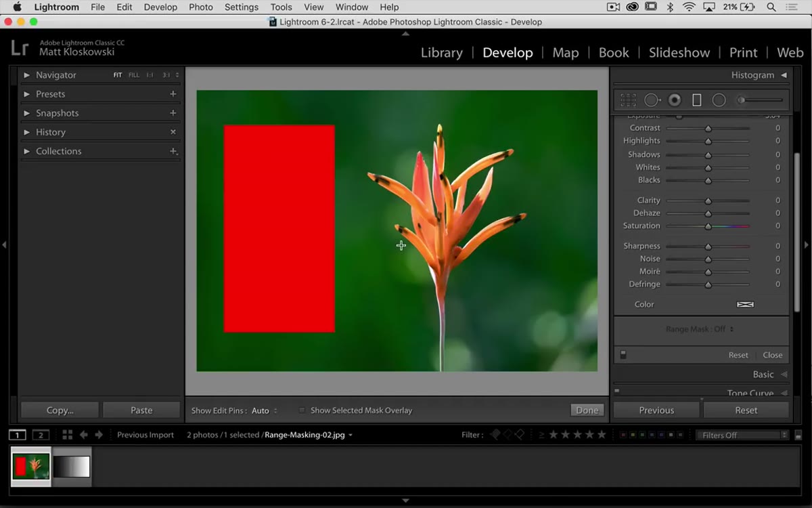This screenshot has width=812, height=508.
Task: Expand the Snapshots panel
Action: coord(27,113)
